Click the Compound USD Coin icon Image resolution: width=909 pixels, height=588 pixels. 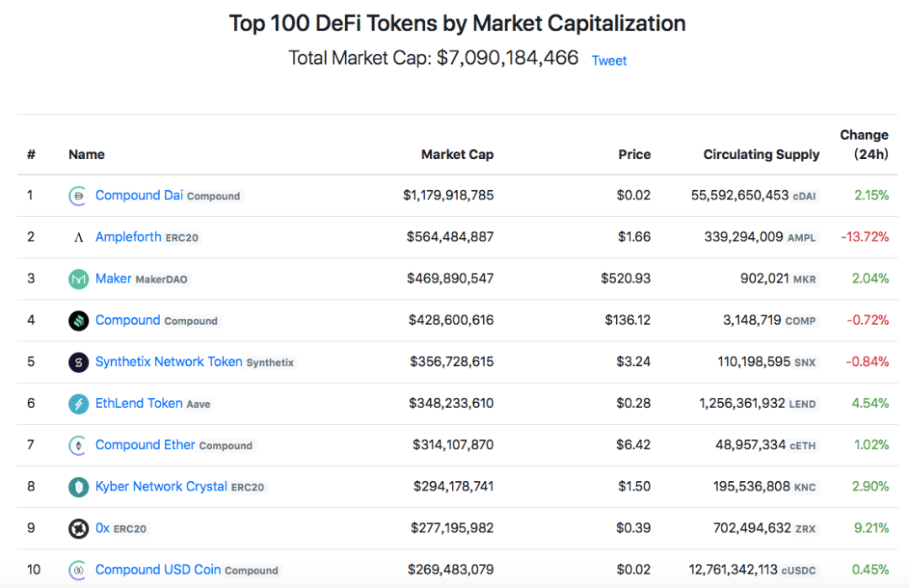click(78, 570)
